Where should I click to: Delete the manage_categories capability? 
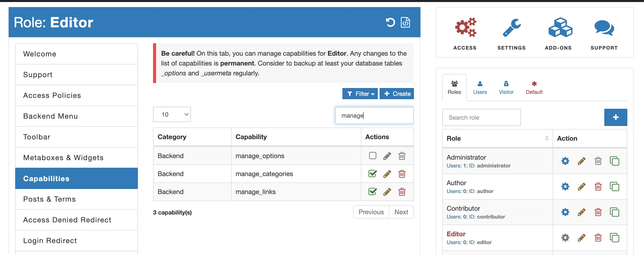402,174
